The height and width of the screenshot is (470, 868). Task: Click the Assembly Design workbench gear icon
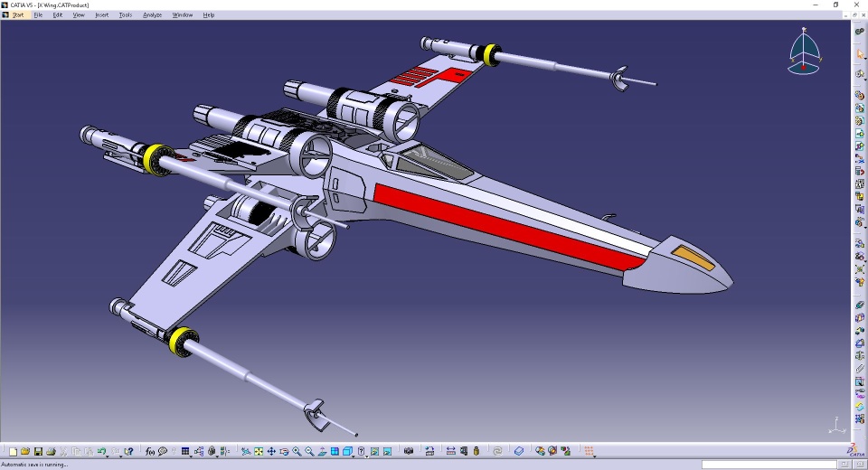click(x=859, y=32)
